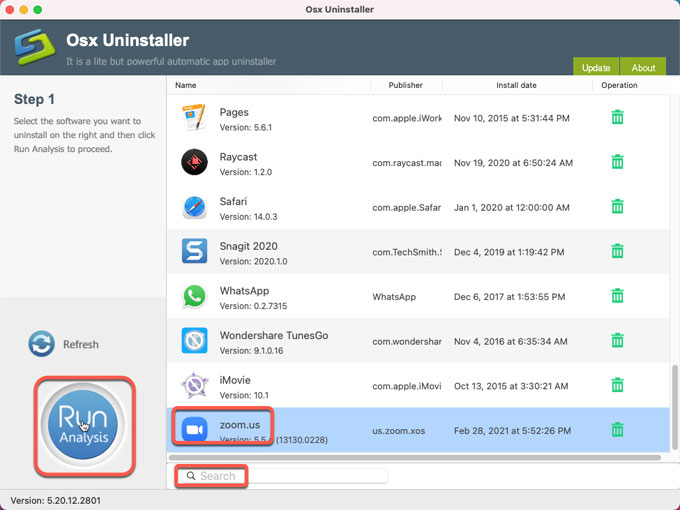Select the zoom.us camera icon

[194, 429]
